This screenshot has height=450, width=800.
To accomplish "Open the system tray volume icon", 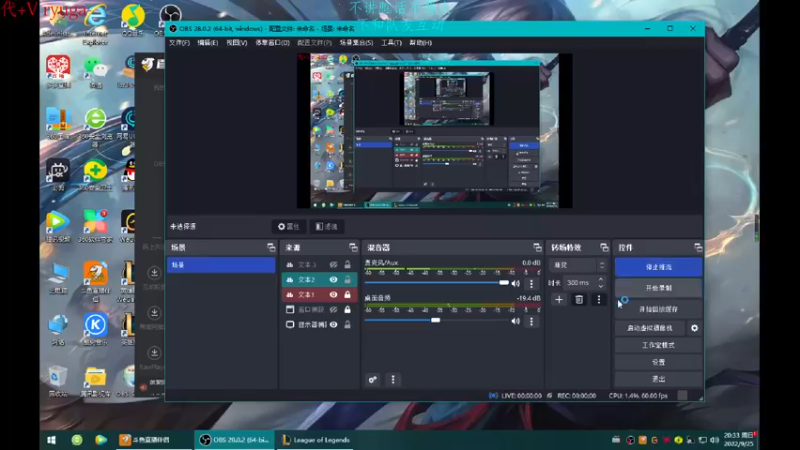I will [x=714, y=440].
